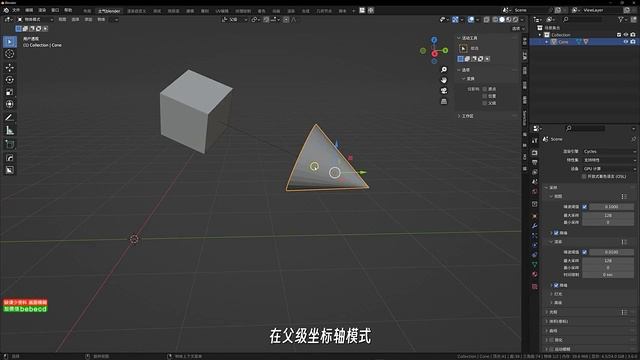Open the 父级 transform orientation dropdown

click(x=234, y=19)
